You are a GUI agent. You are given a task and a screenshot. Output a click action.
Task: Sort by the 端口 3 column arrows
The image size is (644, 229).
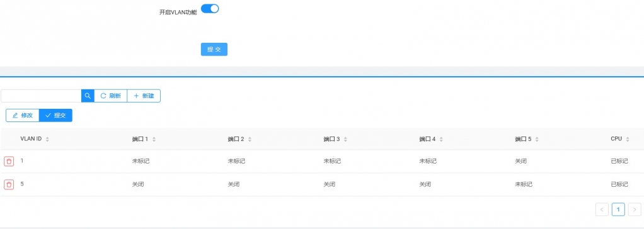coord(345,139)
